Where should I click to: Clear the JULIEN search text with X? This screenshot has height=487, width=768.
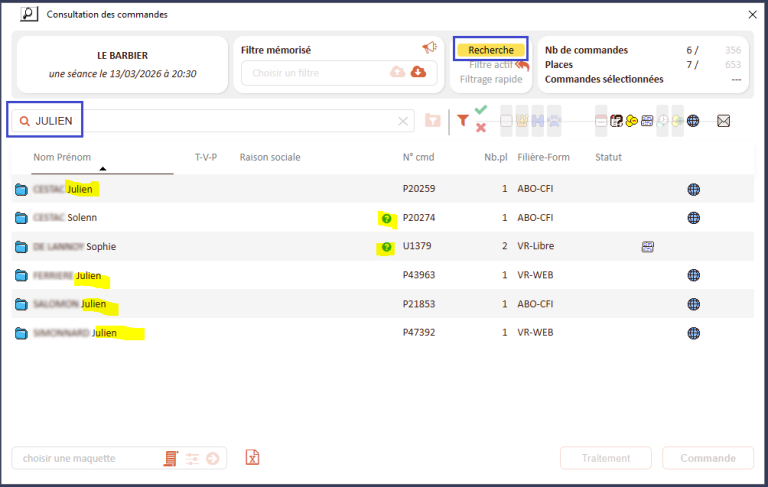(403, 121)
